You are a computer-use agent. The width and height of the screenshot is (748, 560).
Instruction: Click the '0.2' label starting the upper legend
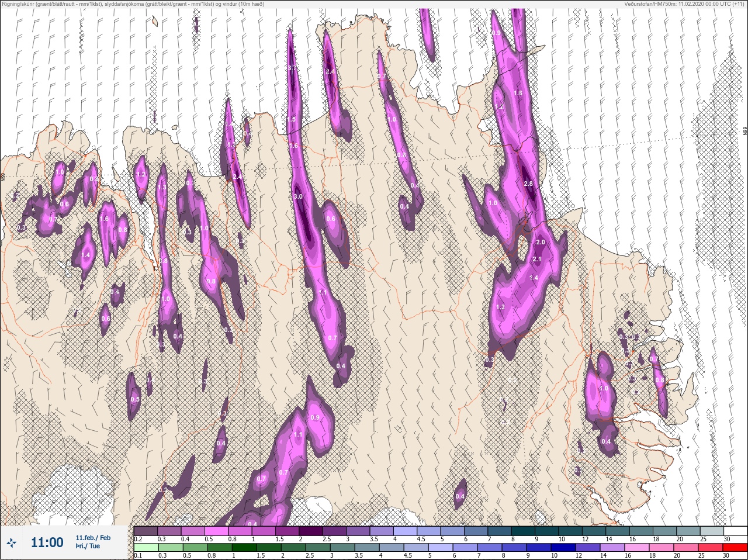pyautogui.click(x=138, y=539)
